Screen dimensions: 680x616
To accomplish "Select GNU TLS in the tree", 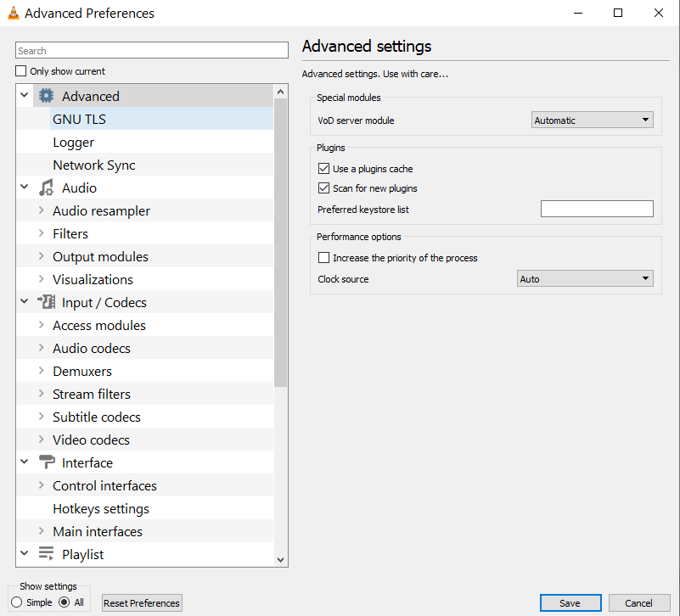I will click(x=79, y=119).
